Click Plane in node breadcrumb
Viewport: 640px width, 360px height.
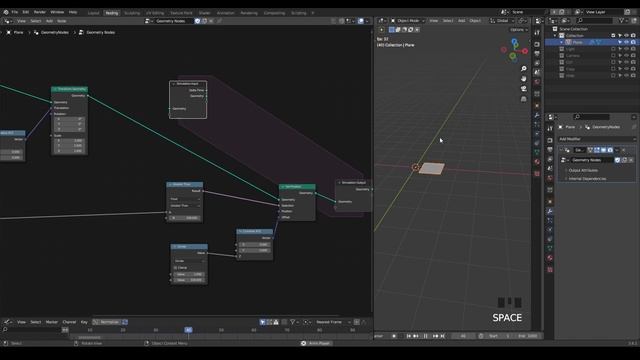pos(18,32)
